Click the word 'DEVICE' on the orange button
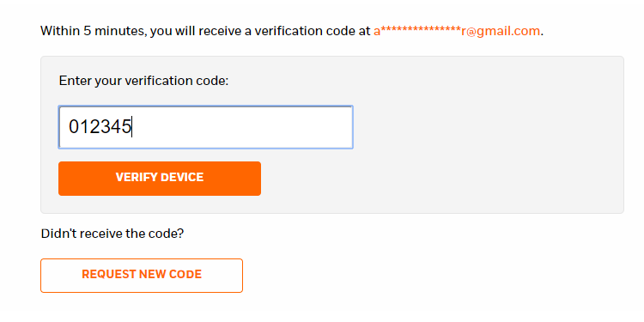Image resolution: width=644 pixels, height=322 pixels. (182, 178)
